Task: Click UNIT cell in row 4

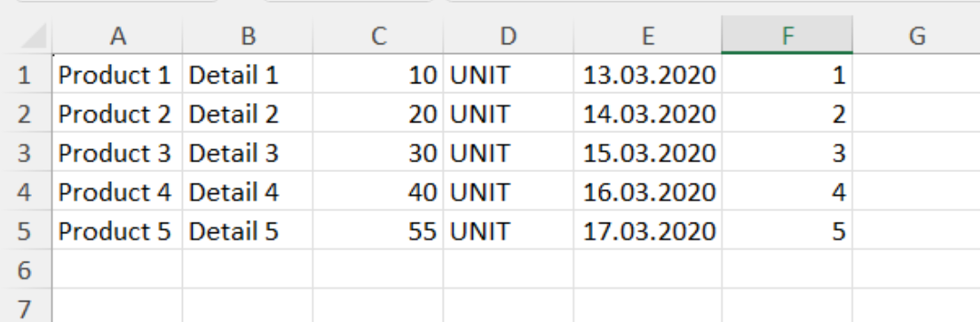Action: click(508, 192)
